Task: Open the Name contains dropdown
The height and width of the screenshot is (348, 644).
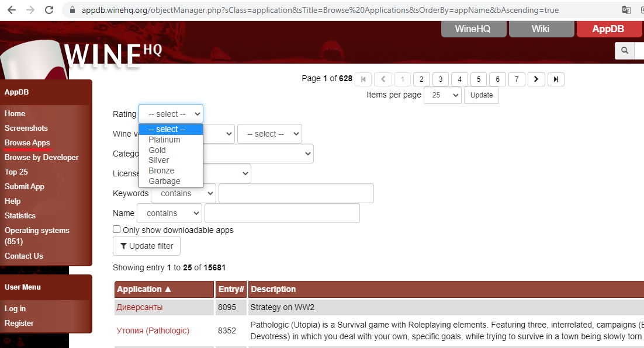Action: point(169,213)
